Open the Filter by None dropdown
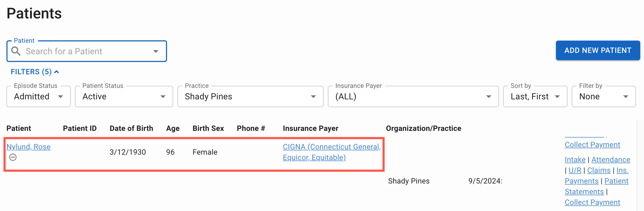Viewport: 644px width, 211px height. tap(604, 96)
